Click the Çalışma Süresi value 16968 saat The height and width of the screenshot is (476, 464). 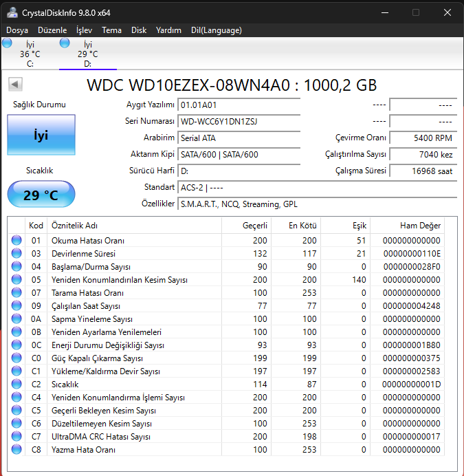[x=423, y=171]
